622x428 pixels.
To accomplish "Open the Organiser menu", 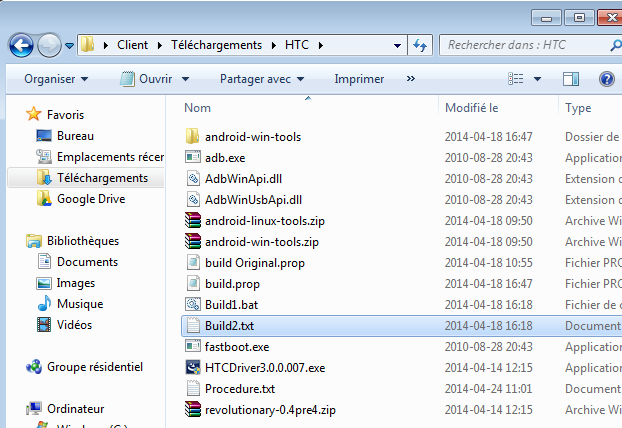I will [56, 79].
